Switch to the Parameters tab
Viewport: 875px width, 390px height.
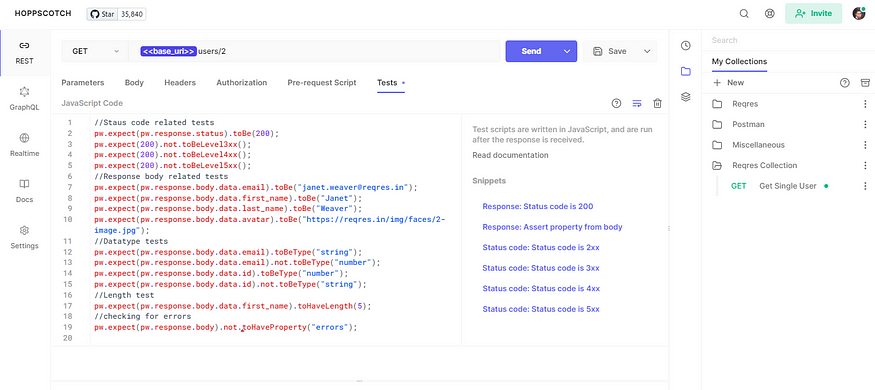point(83,83)
